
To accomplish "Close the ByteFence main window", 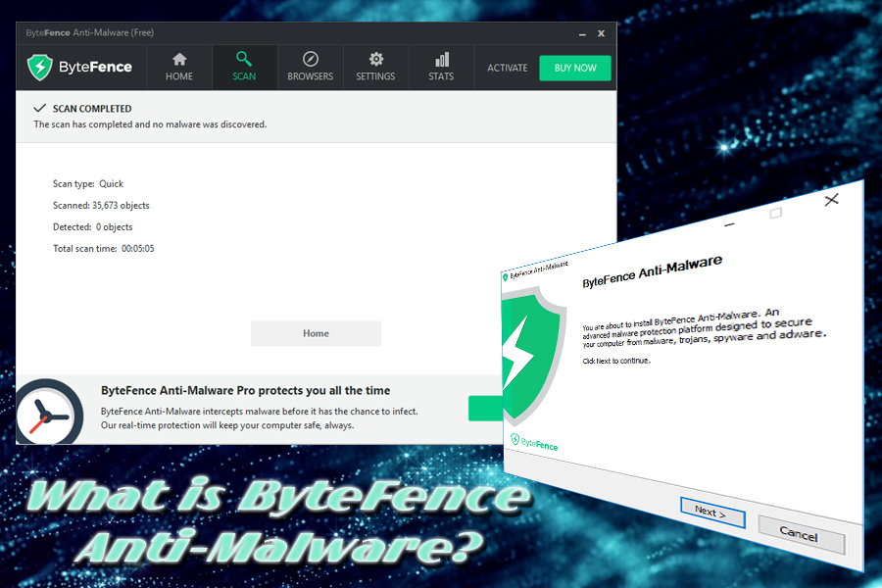I will click(602, 33).
